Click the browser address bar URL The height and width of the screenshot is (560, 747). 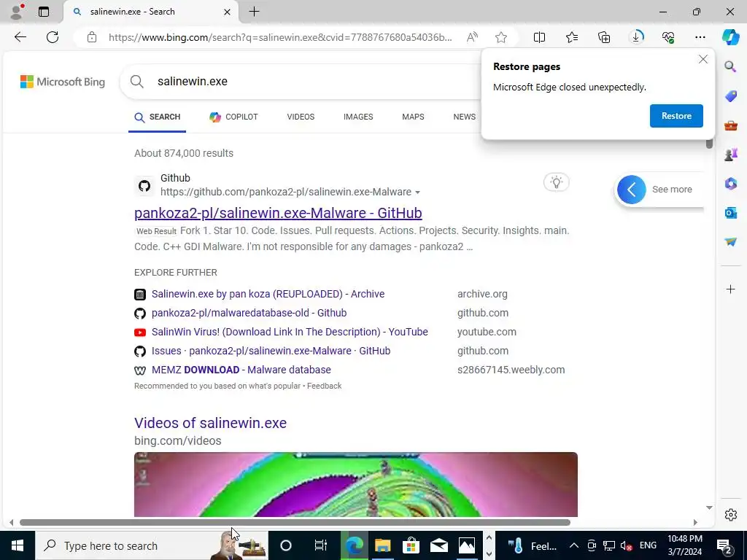[280, 37]
